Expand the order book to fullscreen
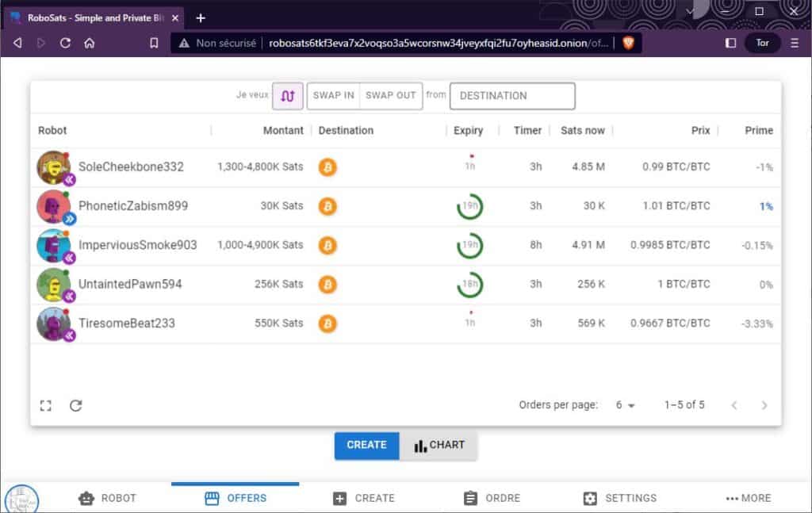The image size is (812, 513). click(45, 405)
